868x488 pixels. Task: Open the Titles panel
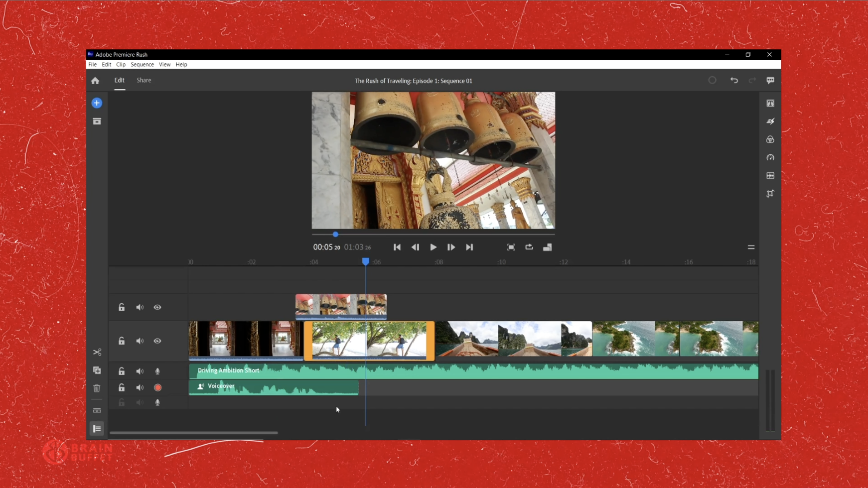770,103
